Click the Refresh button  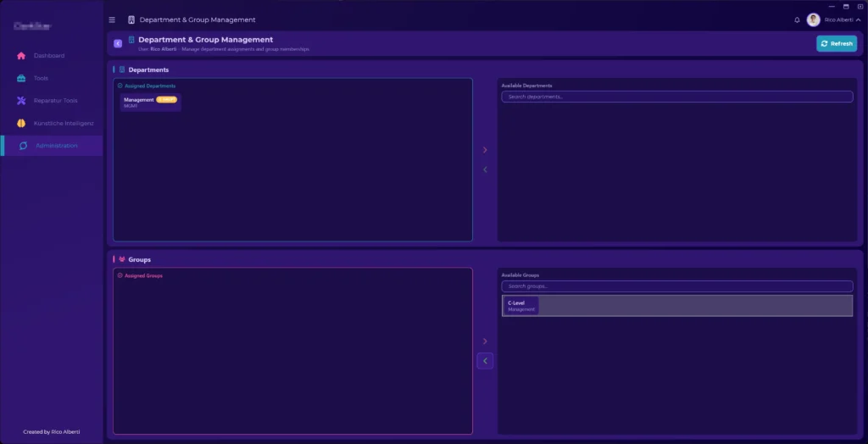pyautogui.click(x=837, y=44)
